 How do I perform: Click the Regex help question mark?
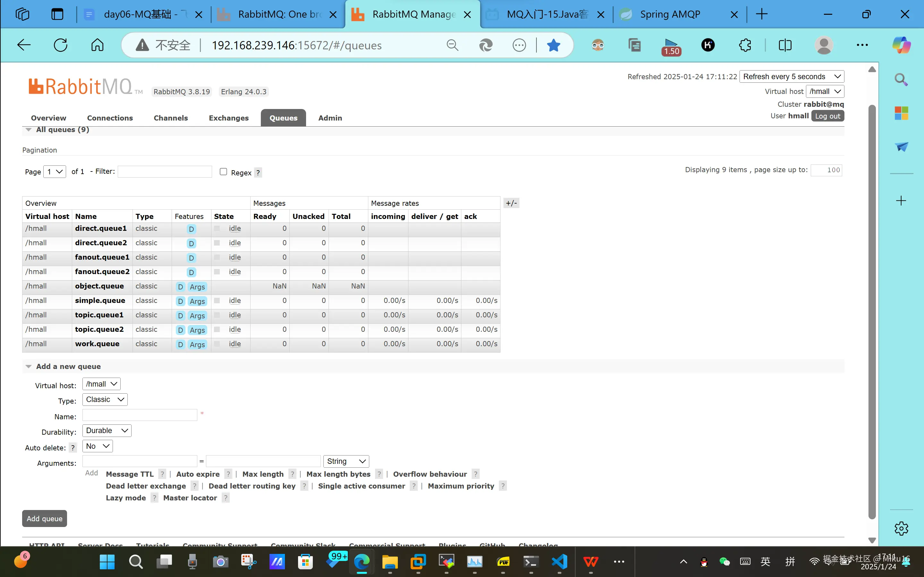point(258,172)
